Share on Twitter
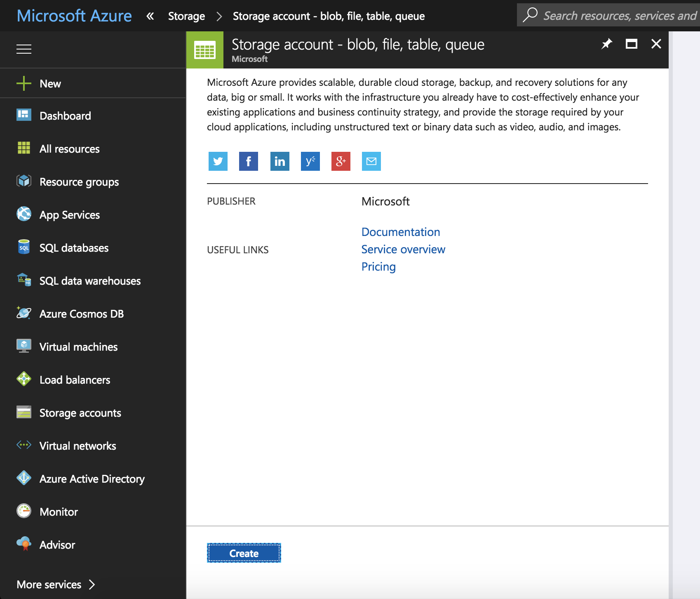Screen dimensions: 700x599 (218, 161)
